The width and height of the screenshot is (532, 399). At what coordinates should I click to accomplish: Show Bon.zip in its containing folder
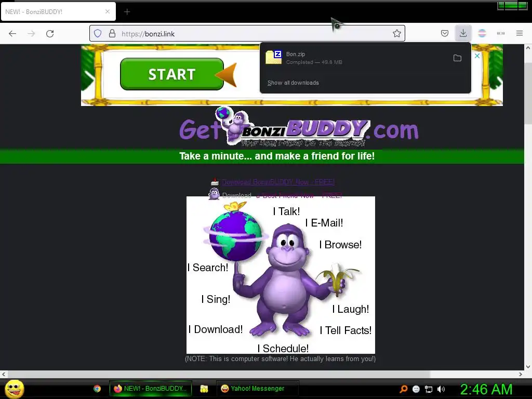457,58
